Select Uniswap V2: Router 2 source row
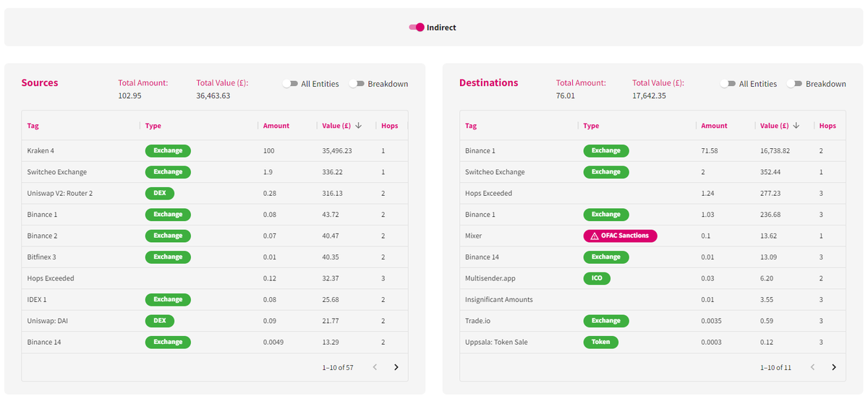Image resolution: width=868 pixels, height=404 pixels. point(215,193)
